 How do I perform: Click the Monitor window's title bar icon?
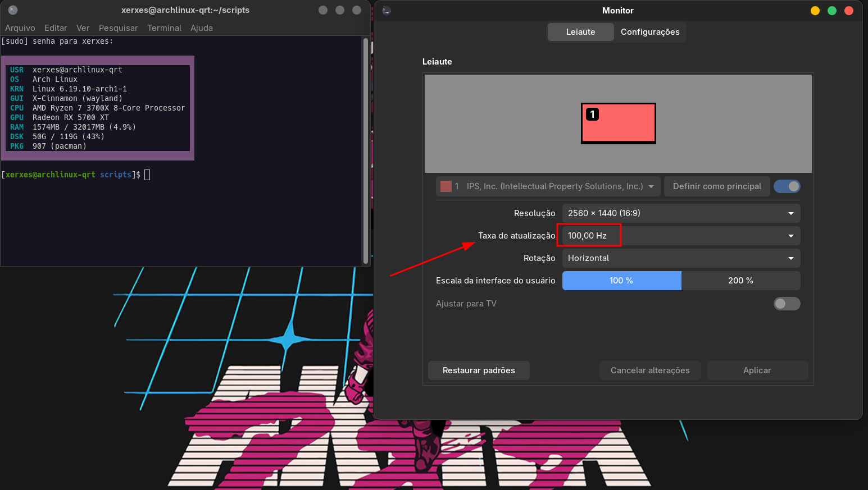pos(387,11)
